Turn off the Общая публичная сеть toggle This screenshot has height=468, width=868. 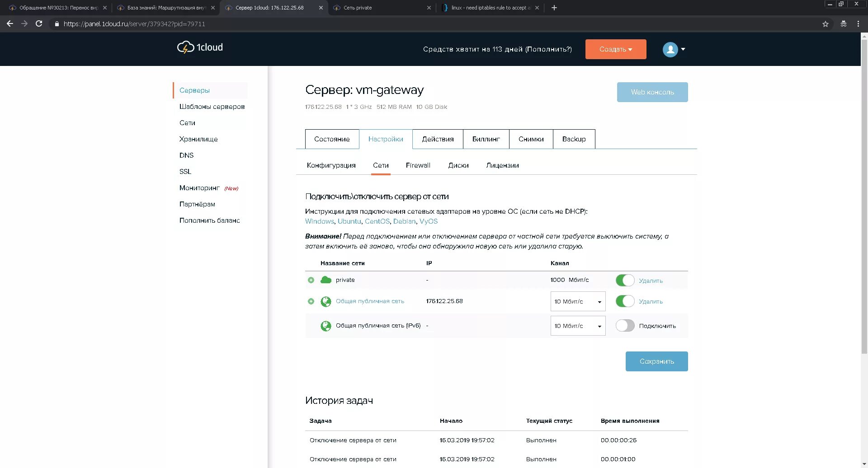(x=625, y=301)
